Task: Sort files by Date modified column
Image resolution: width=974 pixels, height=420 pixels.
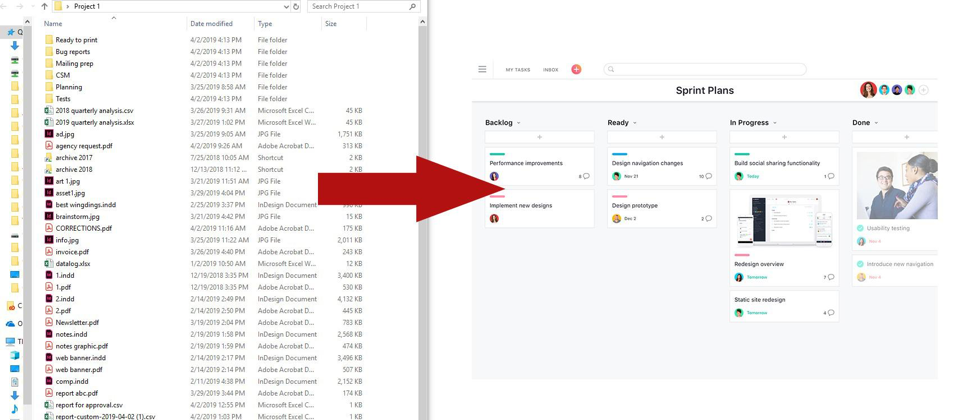Action: click(212, 24)
